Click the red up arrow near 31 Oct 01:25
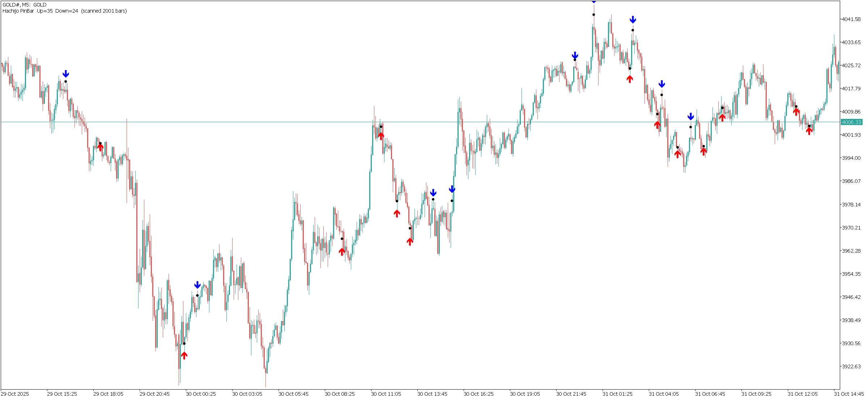The height and width of the screenshot is (399, 868). click(630, 79)
